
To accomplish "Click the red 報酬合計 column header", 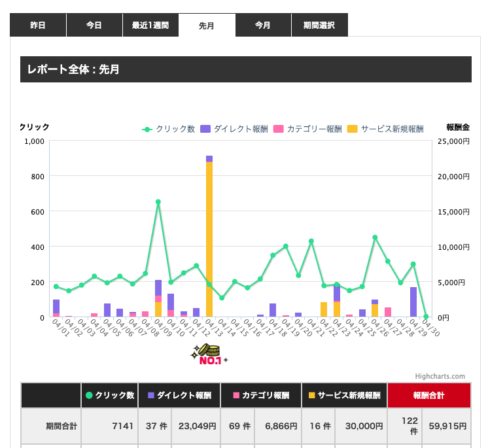I will pos(429,395).
